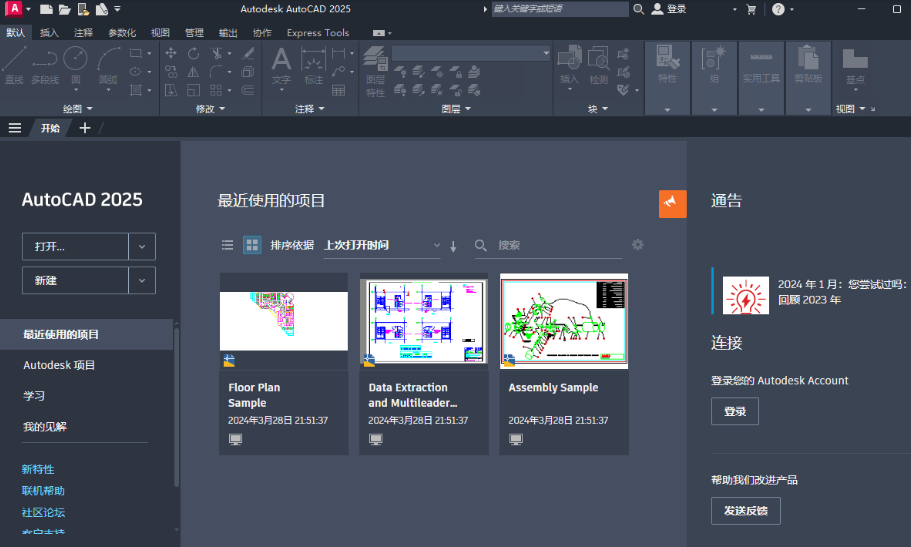Open the Insert (插入) ribbon tab
This screenshot has width=911, height=547.
tap(49, 33)
